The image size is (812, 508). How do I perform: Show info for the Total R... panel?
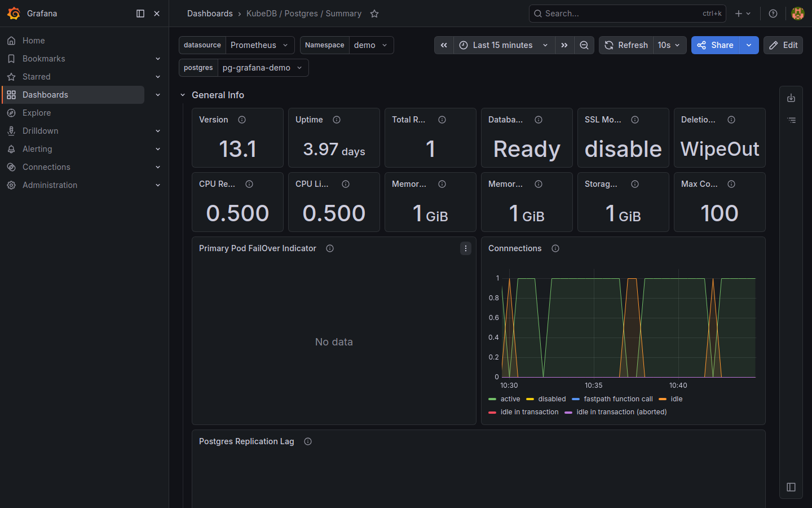[x=442, y=120]
